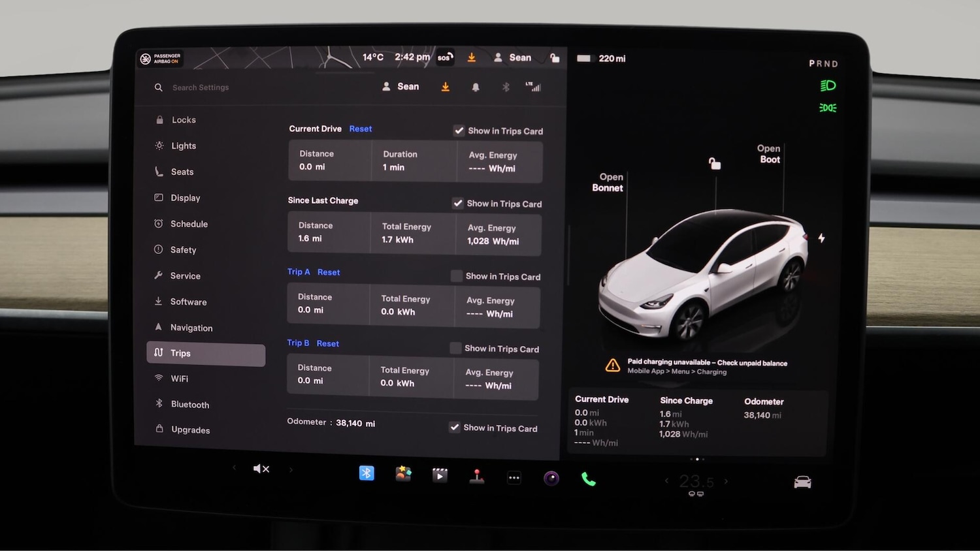Tap the green phone icon
This screenshot has height=551, width=980.
pos(589,479)
